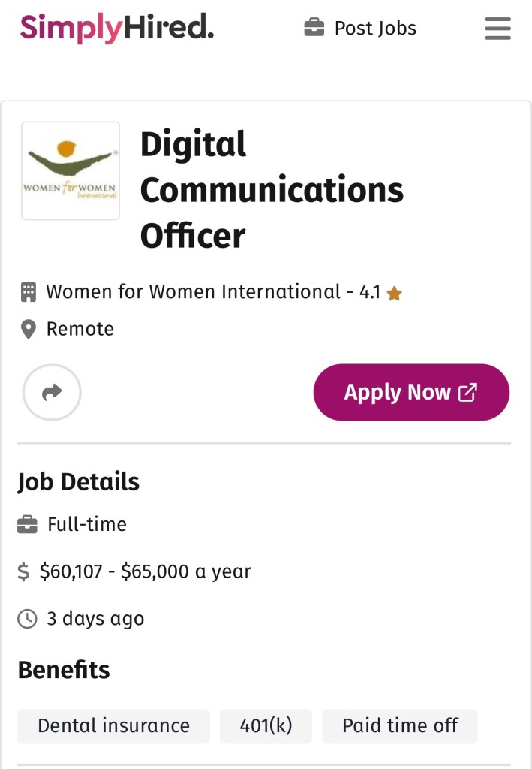Image resolution: width=532 pixels, height=769 pixels.
Task: Click the Remote location text
Action: coord(80,329)
